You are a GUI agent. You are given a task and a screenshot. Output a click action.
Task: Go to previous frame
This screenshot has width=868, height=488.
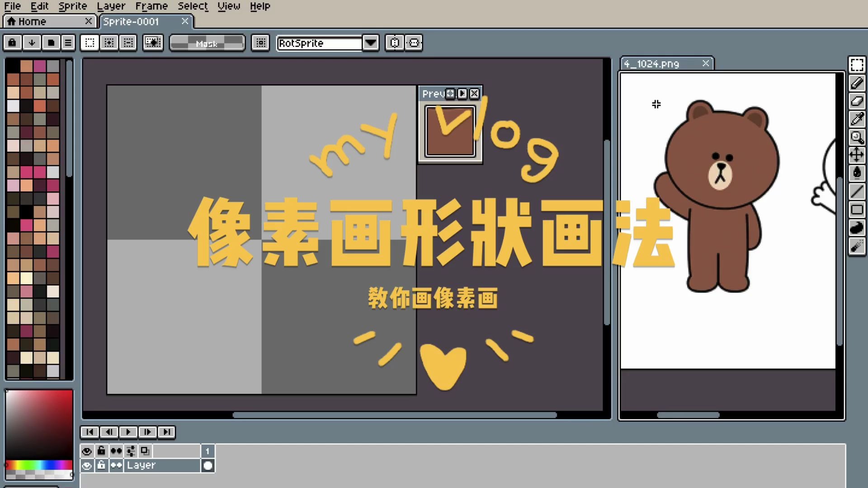[109, 432]
